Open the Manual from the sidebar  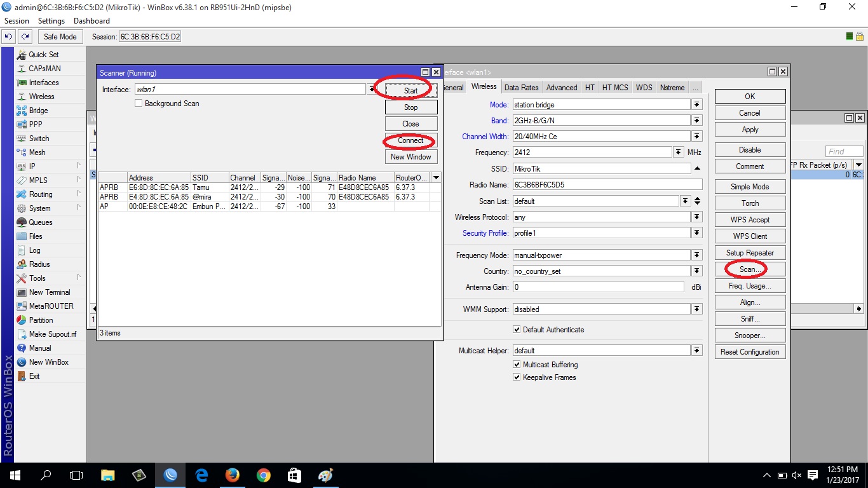(39, 348)
